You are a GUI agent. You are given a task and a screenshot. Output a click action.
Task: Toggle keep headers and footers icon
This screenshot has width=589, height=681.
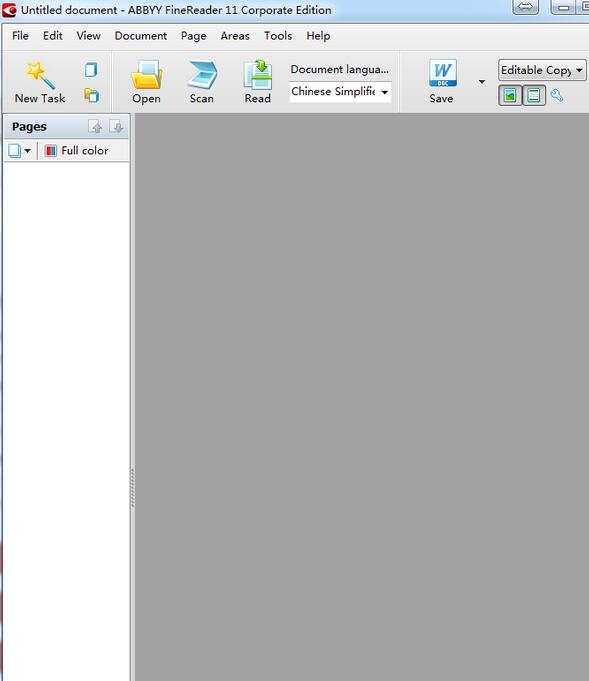[534, 96]
